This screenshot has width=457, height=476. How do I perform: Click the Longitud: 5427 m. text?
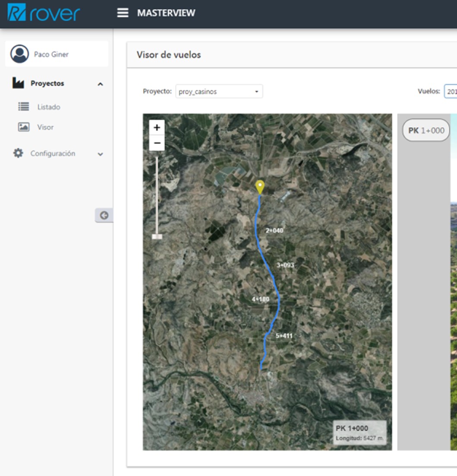pyautogui.click(x=360, y=438)
